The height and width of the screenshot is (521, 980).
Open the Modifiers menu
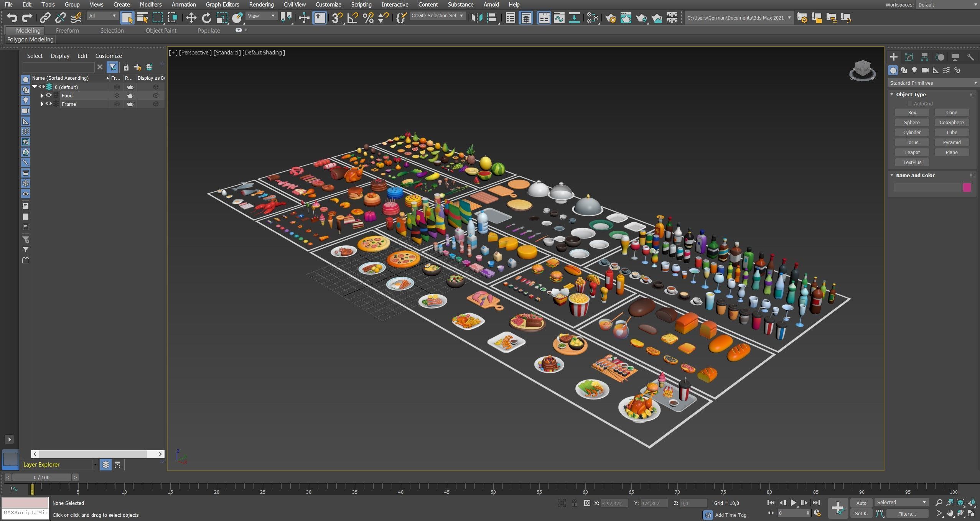[x=150, y=5]
